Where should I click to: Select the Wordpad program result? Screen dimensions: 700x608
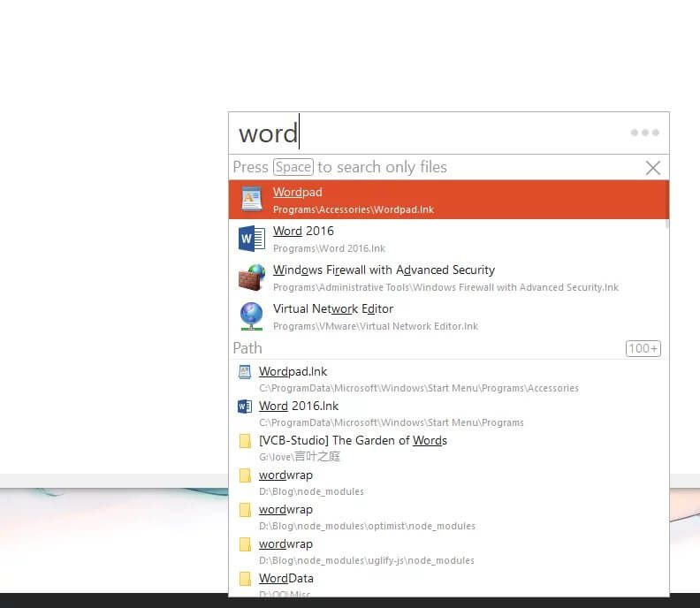(x=442, y=200)
